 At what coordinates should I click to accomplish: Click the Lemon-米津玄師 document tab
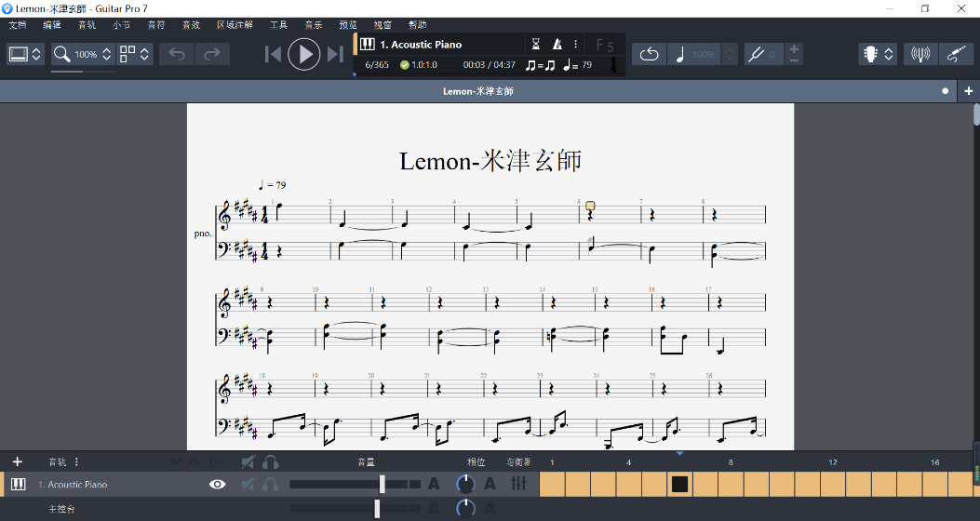(x=477, y=91)
